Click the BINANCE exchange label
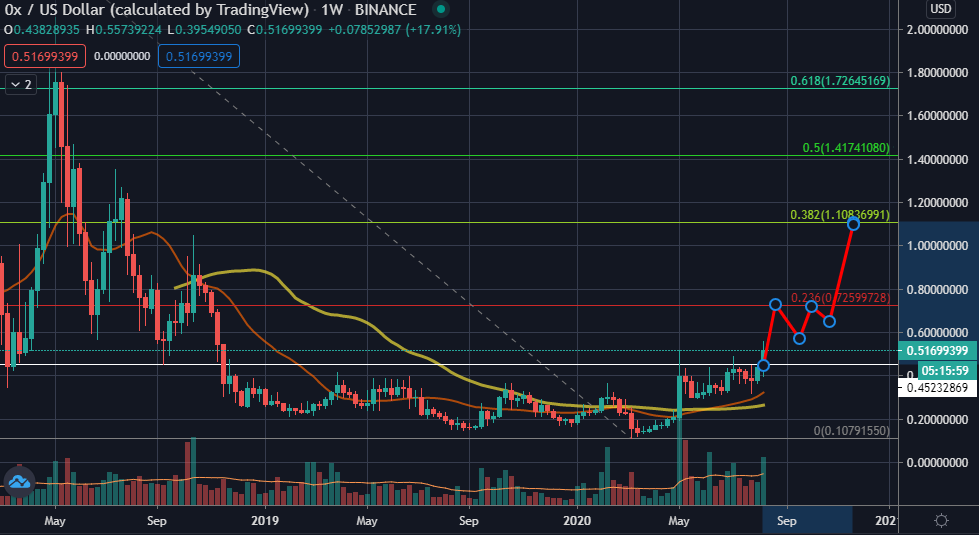 pyautogui.click(x=385, y=9)
